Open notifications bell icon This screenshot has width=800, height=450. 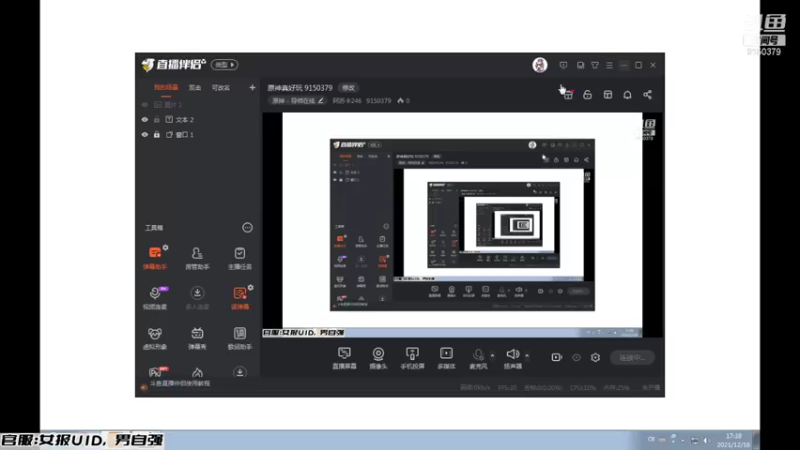[627, 95]
